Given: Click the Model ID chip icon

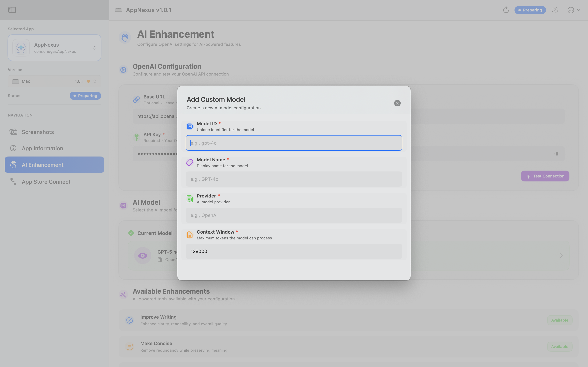Looking at the screenshot, I should 190,126.
